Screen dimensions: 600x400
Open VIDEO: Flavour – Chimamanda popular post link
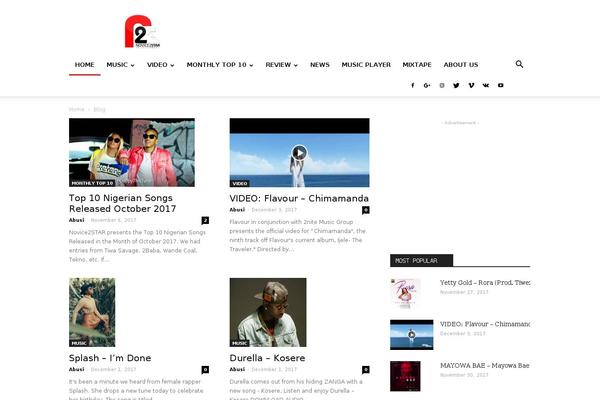485,324
